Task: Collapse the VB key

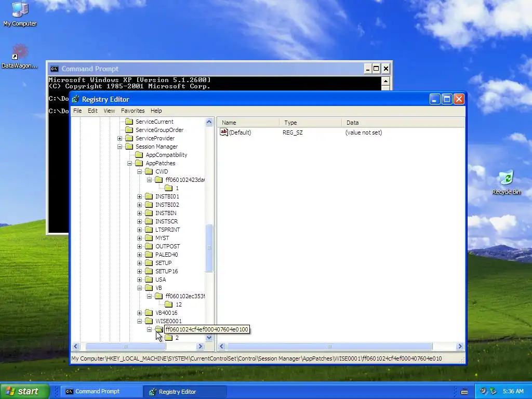Action: tap(139, 288)
